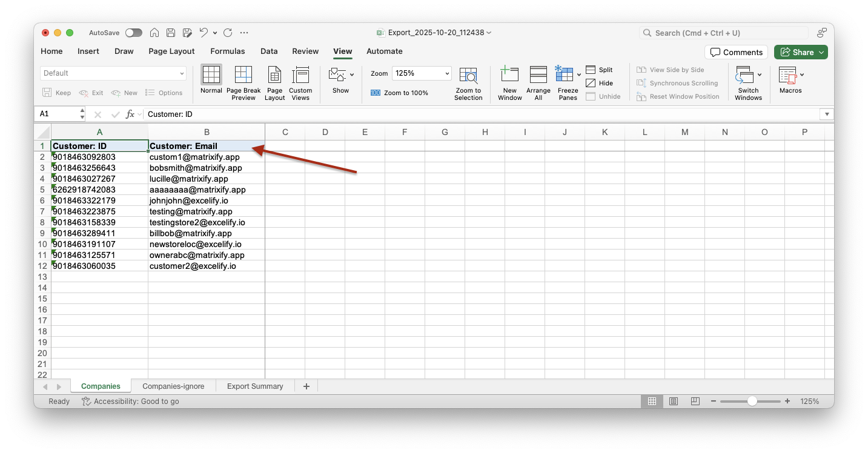
Task: Expand the Default sheet view dropdown
Action: [x=182, y=73]
